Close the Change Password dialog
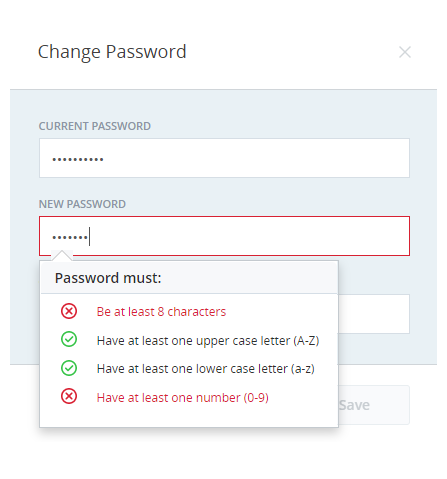 click(405, 52)
